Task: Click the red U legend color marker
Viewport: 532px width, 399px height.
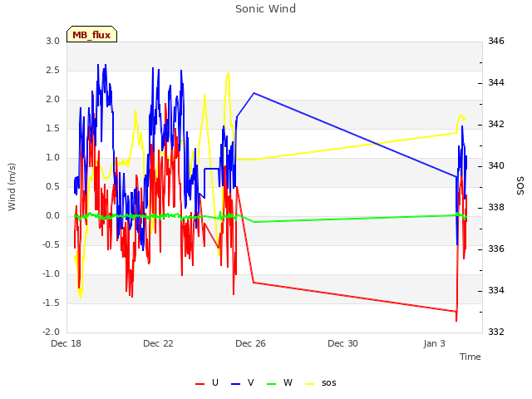Action: pos(199,384)
